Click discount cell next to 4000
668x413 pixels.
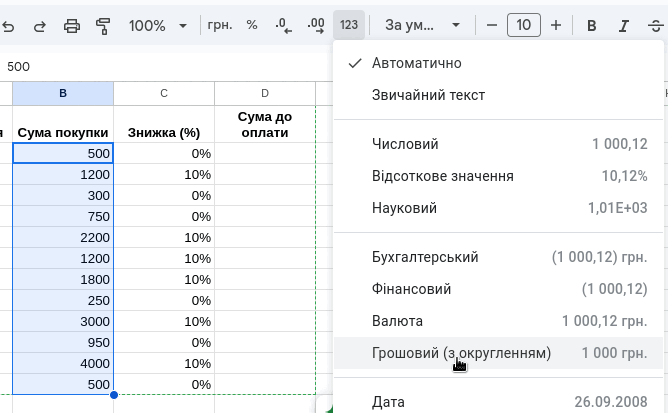point(164,364)
